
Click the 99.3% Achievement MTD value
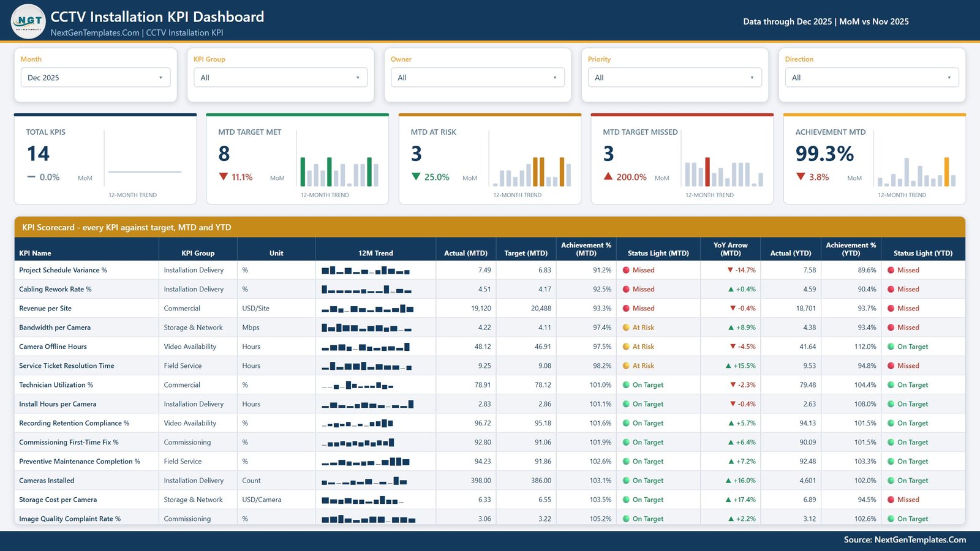click(824, 154)
